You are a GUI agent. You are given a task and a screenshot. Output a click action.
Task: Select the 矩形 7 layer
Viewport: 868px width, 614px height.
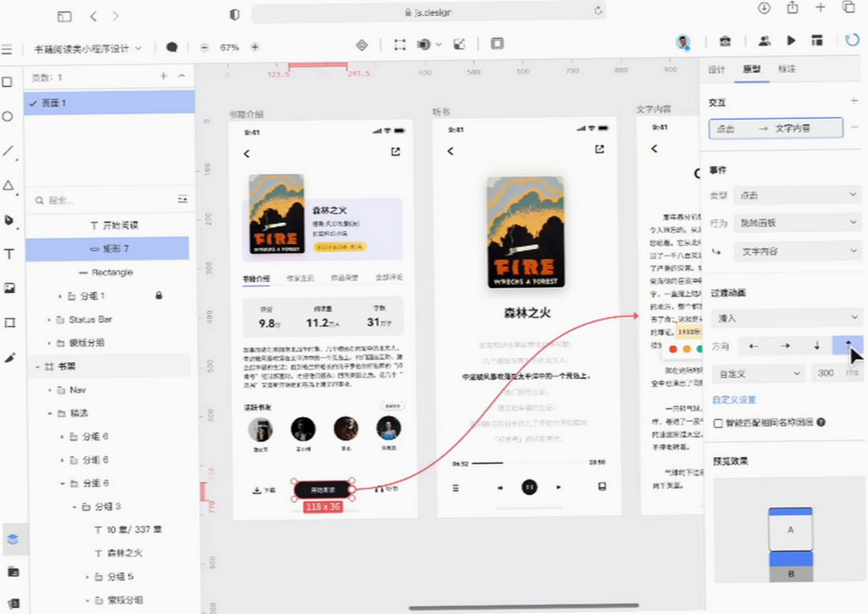(x=108, y=249)
